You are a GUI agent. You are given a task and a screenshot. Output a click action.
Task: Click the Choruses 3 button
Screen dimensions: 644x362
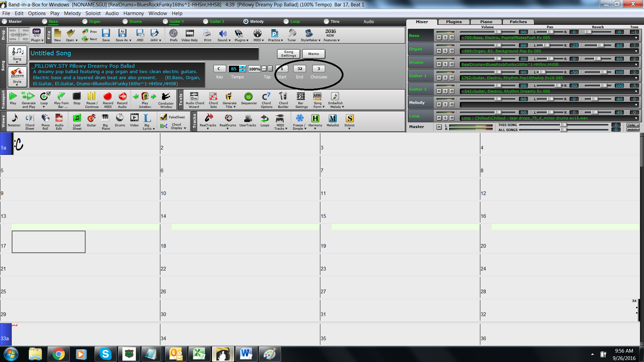pos(319,69)
